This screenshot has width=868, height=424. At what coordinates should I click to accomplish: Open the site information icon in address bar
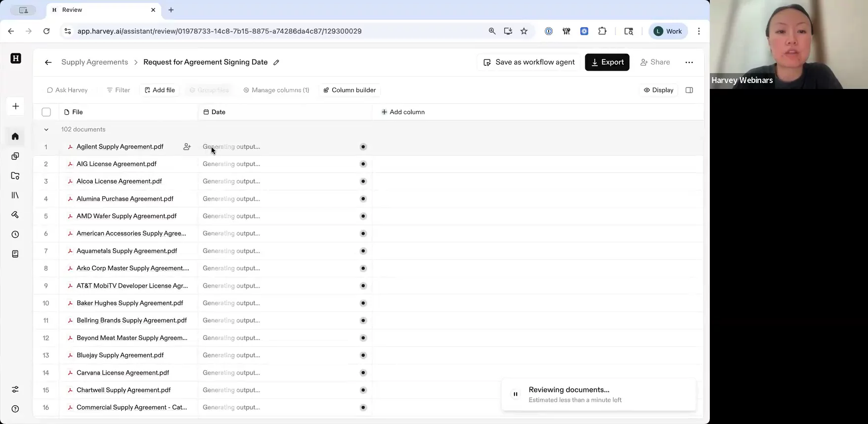click(x=68, y=31)
